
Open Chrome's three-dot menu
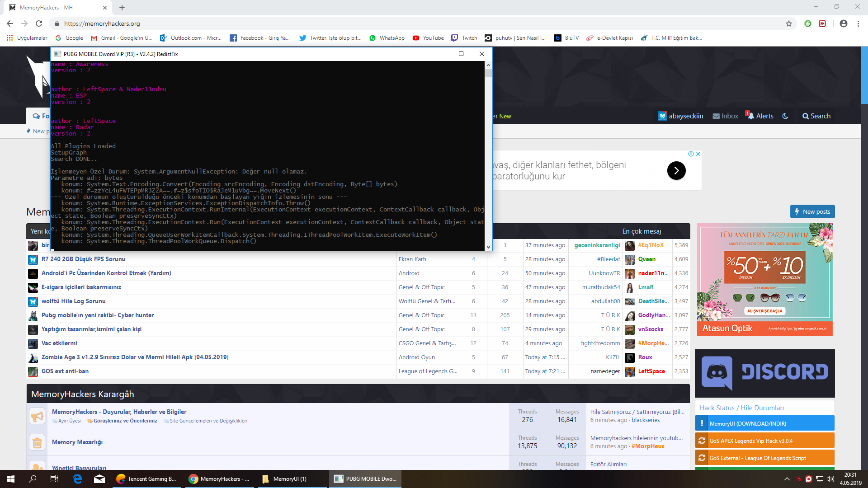click(858, 23)
